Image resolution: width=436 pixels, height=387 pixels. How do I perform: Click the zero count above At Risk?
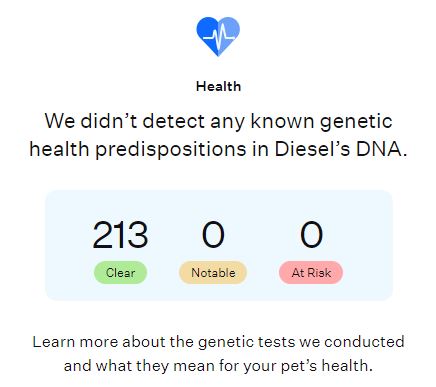pos(311,235)
